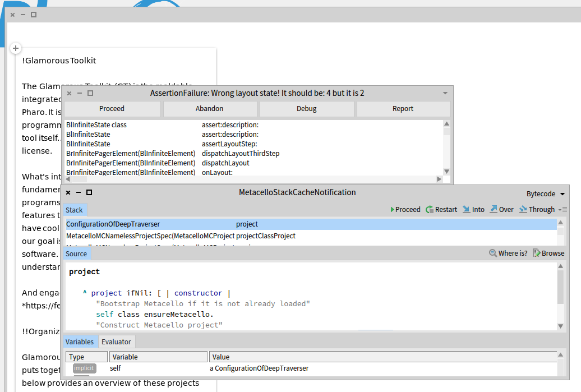Proceed in the AssertionFailure dialog
This screenshot has width=581, height=392.
tap(112, 109)
